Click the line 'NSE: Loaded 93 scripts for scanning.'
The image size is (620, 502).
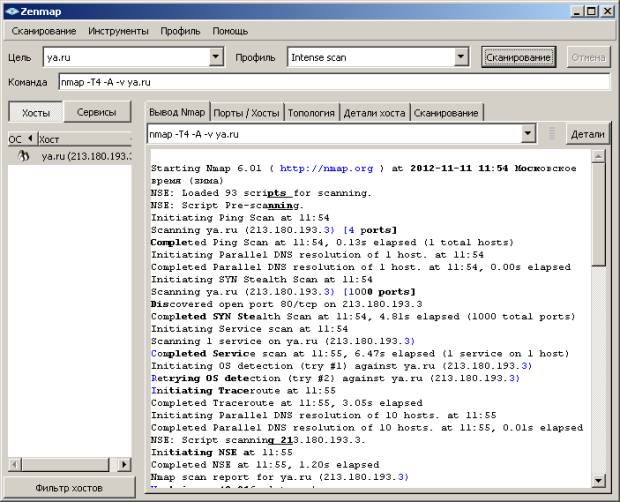(261, 193)
